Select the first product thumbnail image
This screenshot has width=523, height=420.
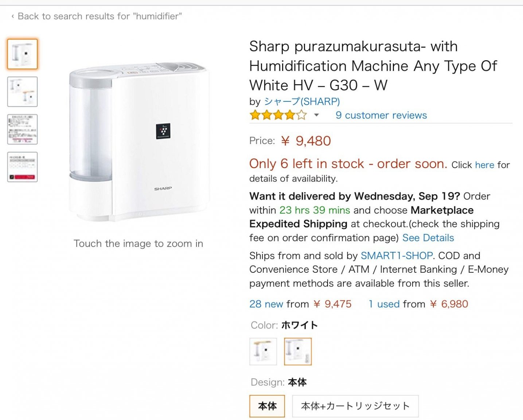click(22, 54)
